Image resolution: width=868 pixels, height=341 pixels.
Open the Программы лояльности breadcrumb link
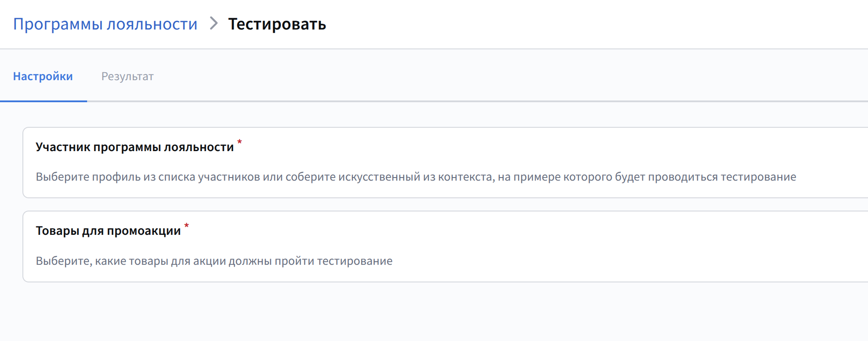[105, 24]
